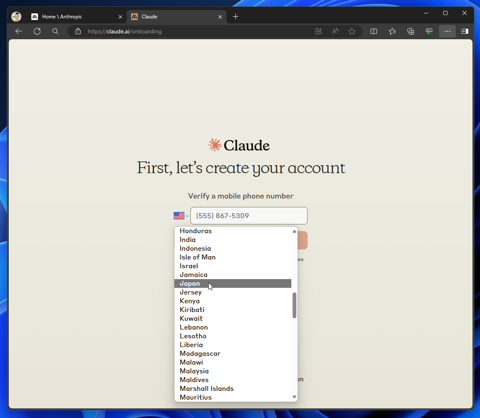Select Kuwait in the dropdown list
Image resolution: width=480 pixels, height=418 pixels.
pos(233,318)
